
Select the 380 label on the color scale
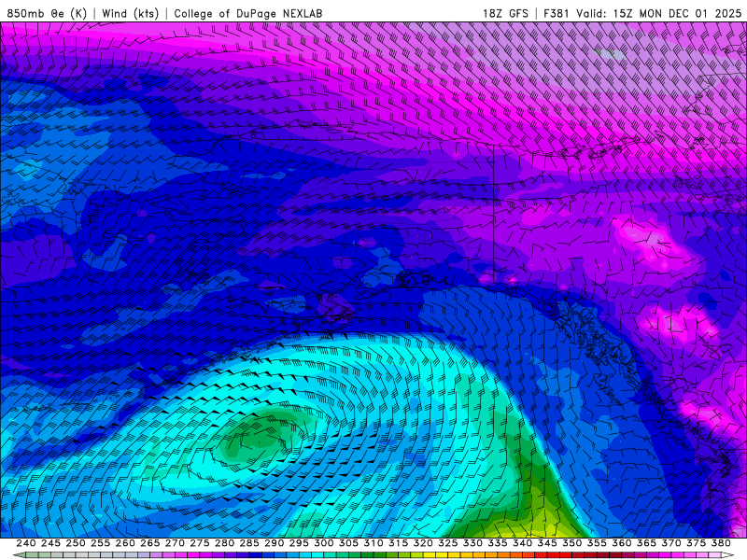pos(720,543)
